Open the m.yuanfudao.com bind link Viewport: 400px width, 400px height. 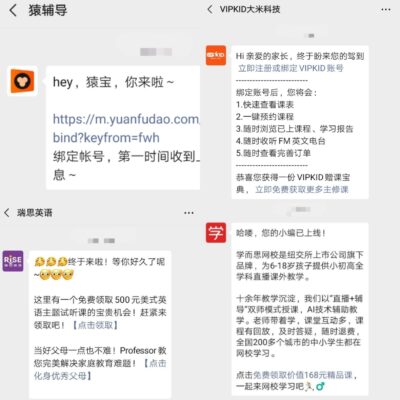pos(126,128)
